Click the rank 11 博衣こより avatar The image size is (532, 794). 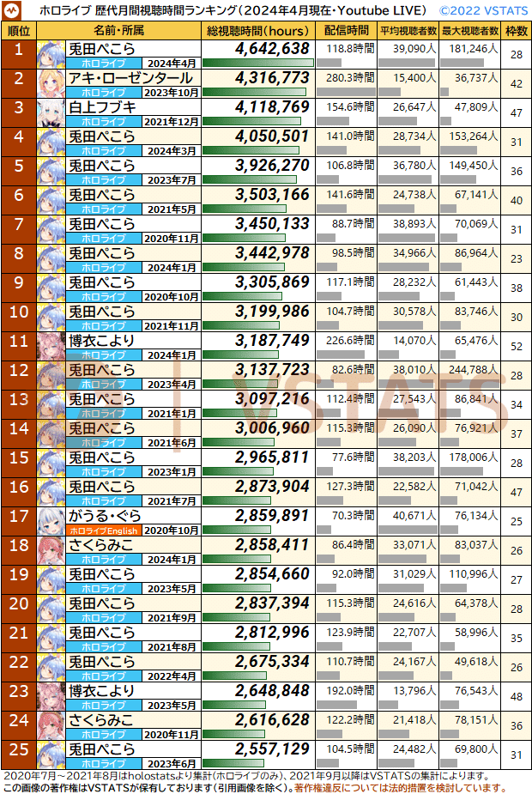[51, 347]
